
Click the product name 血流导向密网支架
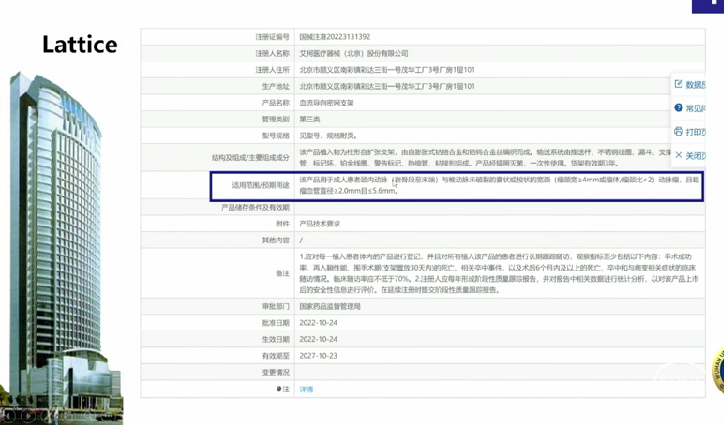click(x=326, y=103)
